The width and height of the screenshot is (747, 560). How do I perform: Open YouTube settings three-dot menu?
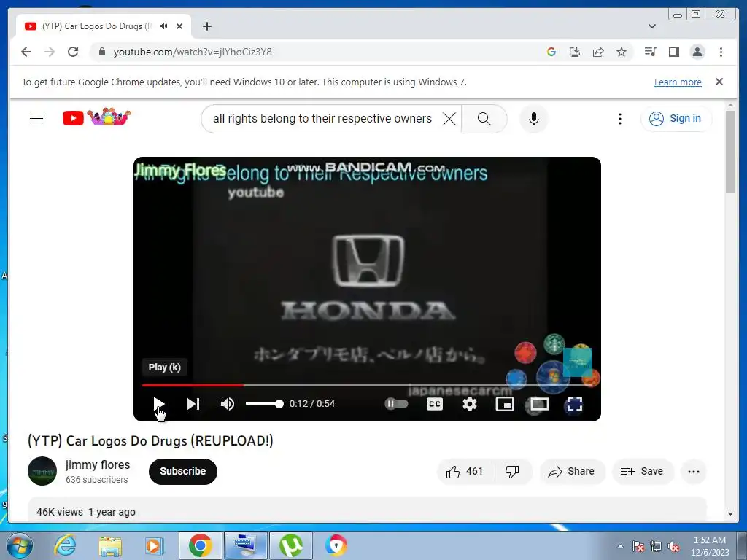click(x=620, y=119)
